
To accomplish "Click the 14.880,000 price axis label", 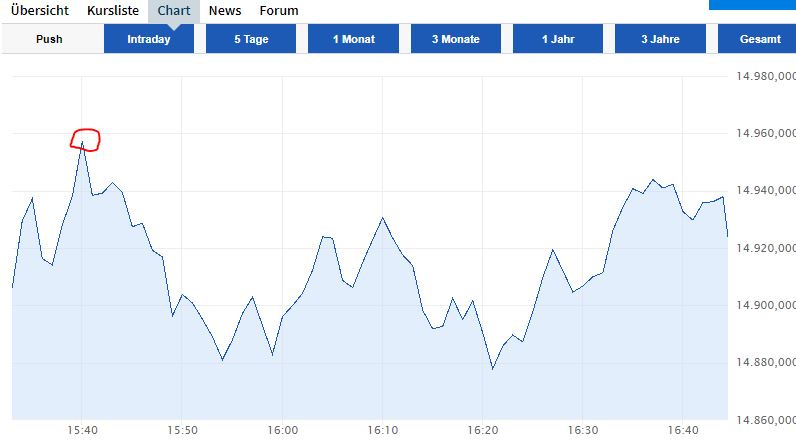I will 766,362.
